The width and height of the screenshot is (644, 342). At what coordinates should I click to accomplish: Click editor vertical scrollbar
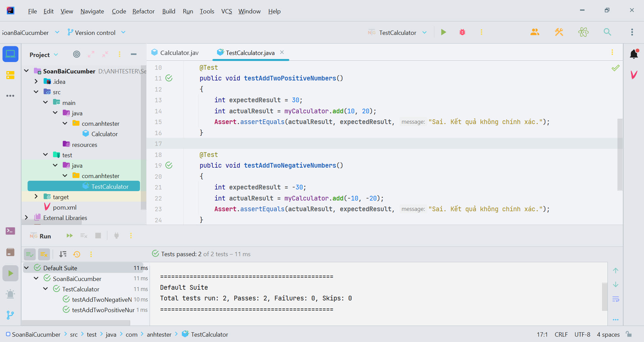pyautogui.click(x=620, y=155)
